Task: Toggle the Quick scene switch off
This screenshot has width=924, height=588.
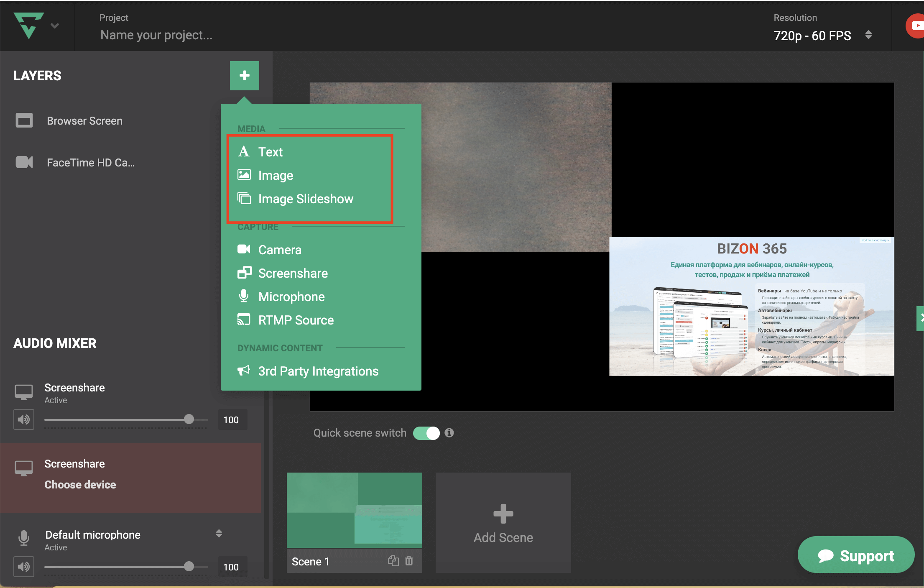Action: [426, 433]
